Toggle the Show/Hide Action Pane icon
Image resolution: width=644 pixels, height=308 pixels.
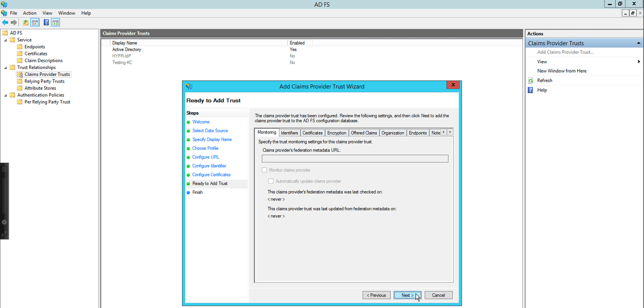click(55, 22)
